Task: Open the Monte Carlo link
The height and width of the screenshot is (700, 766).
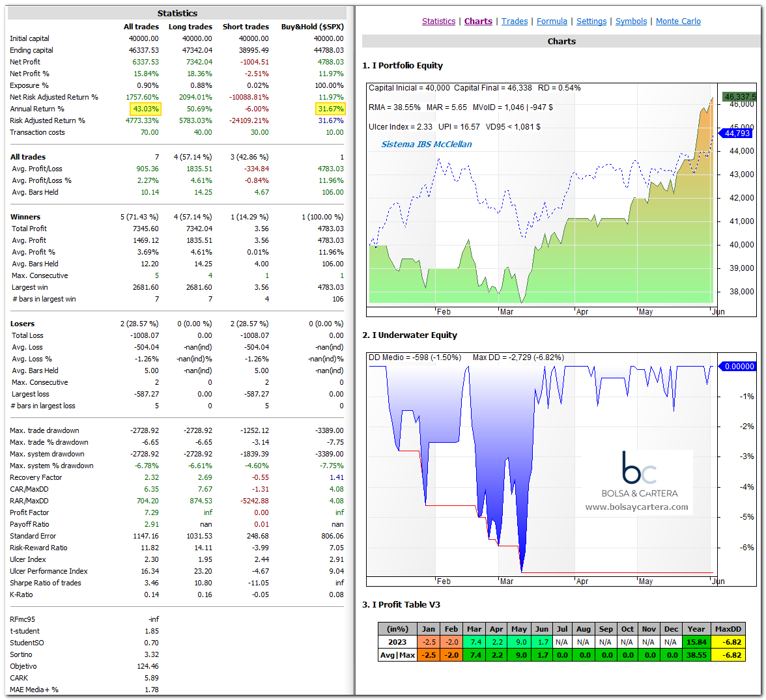Action: [x=677, y=21]
